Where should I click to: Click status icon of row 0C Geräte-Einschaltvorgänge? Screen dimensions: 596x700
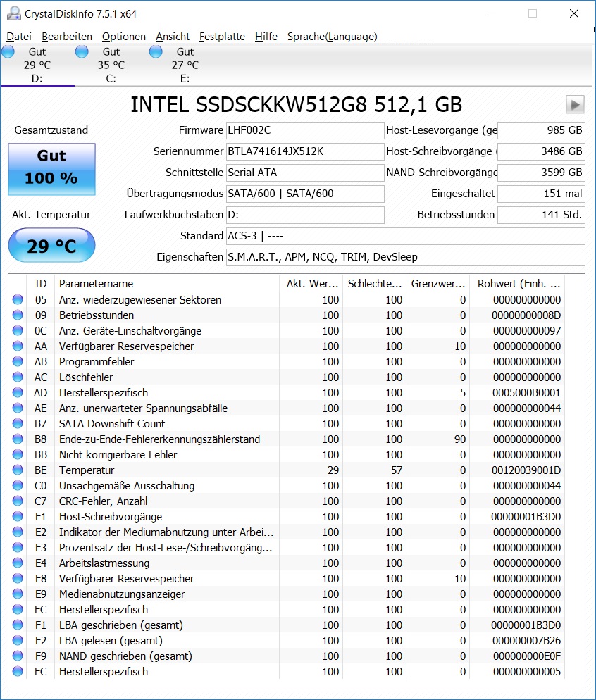(18, 330)
